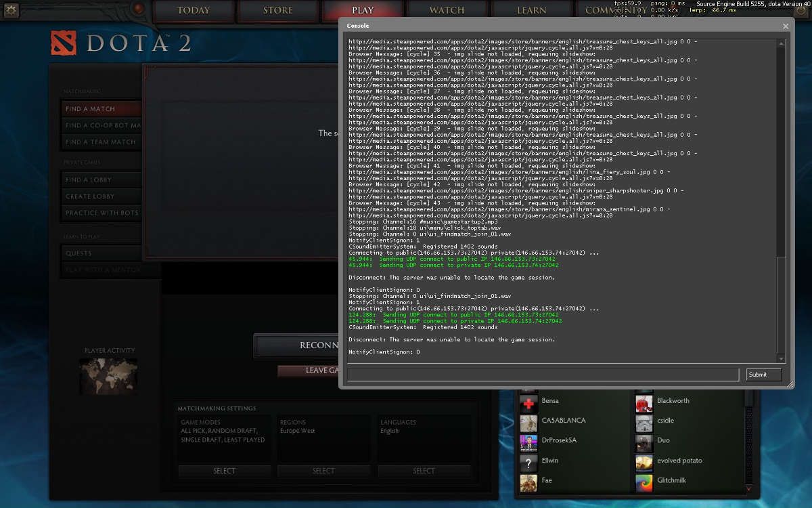Click the Console window title
This screenshot has height=508, width=812.
pos(358,26)
